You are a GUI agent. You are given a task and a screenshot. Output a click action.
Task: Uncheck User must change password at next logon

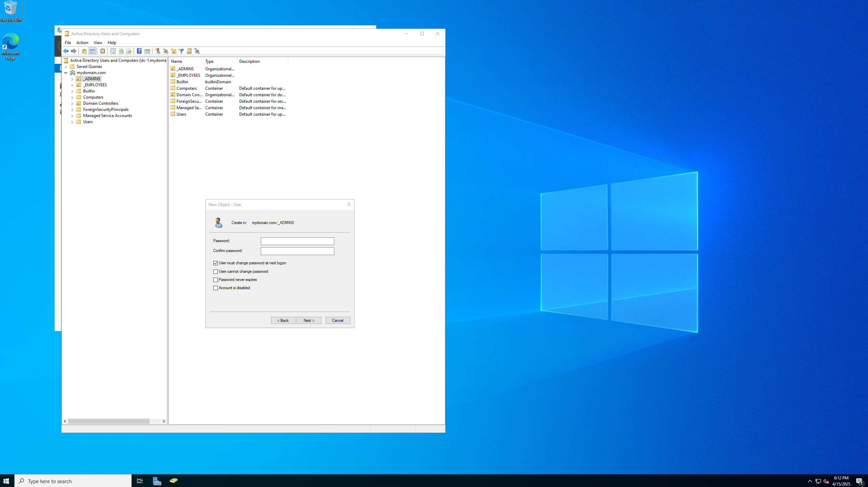point(216,263)
